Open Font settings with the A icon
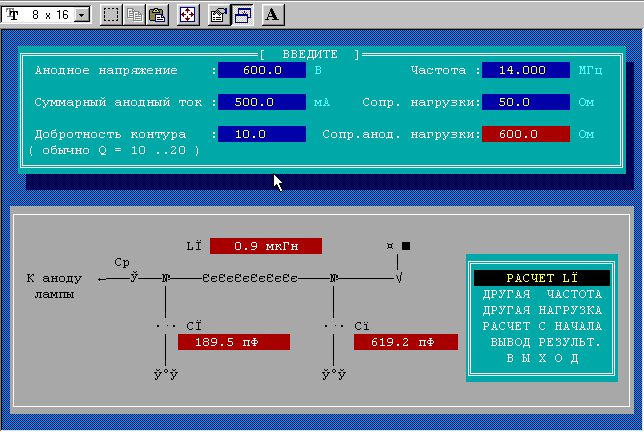The width and height of the screenshot is (644, 432). pos(273,14)
